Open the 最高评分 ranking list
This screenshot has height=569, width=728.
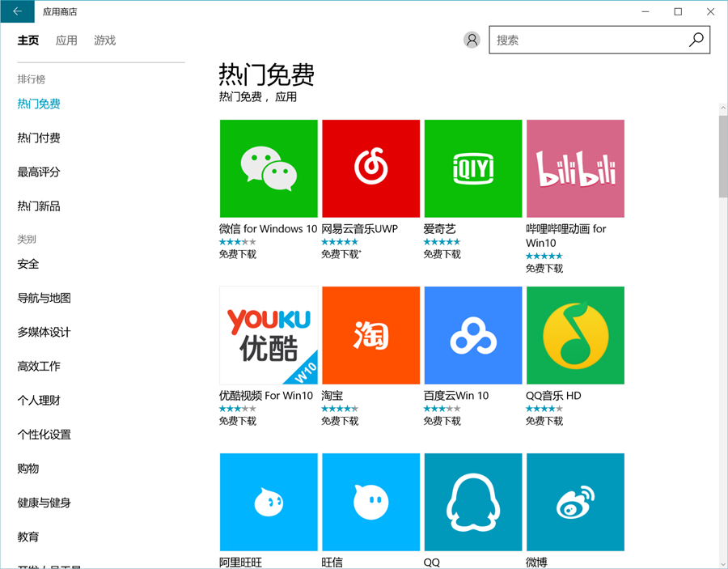[x=38, y=172]
